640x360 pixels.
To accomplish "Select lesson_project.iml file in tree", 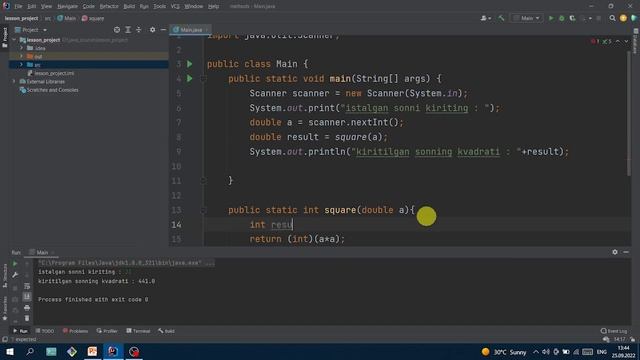I will [51, 73].
